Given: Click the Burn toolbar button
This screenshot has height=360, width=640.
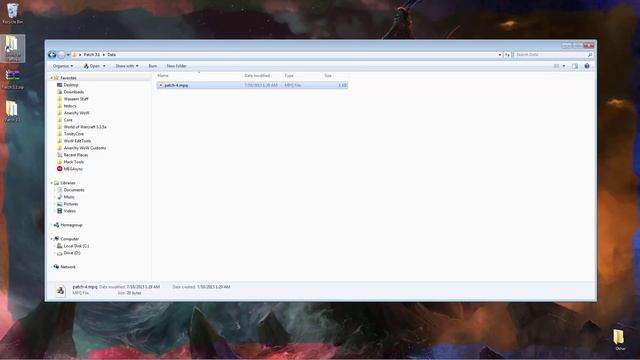Looking at the screenshot, I should (x=153, y=66).
